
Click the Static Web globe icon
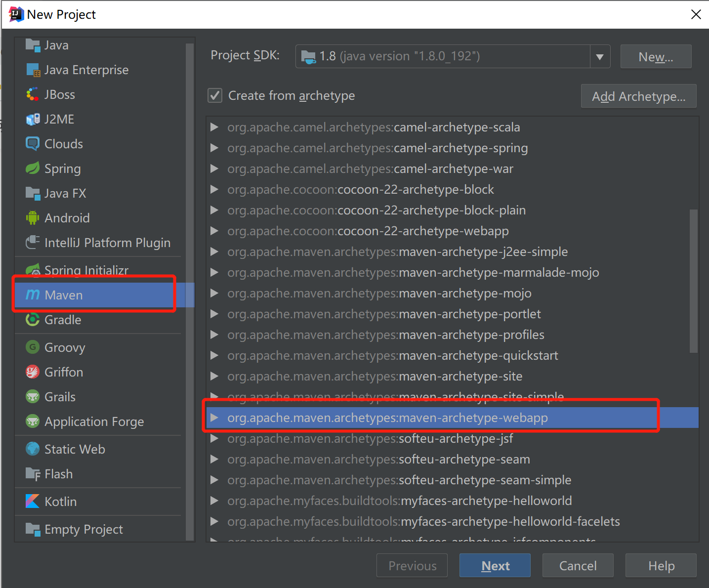(33, 449)
